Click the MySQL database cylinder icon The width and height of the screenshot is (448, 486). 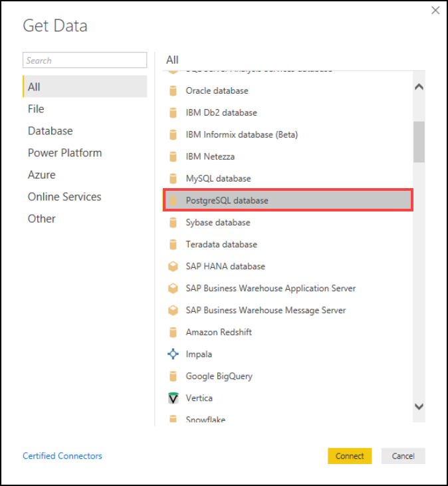point(173,178)
